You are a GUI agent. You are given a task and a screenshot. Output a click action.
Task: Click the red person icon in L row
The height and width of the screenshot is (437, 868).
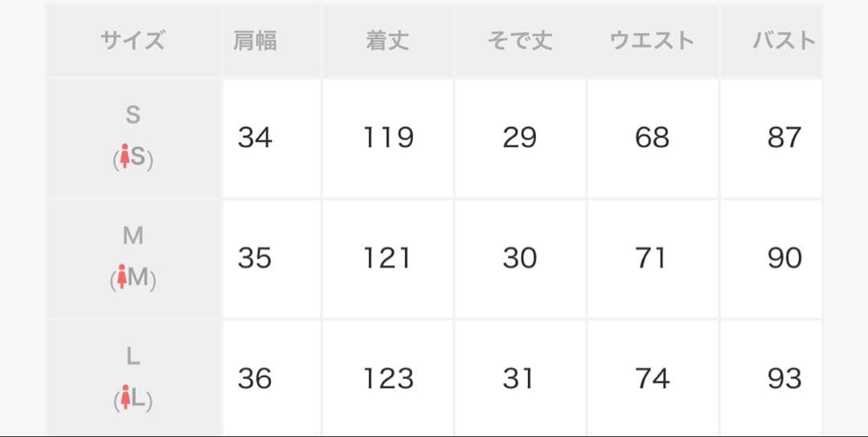(125, 398)
